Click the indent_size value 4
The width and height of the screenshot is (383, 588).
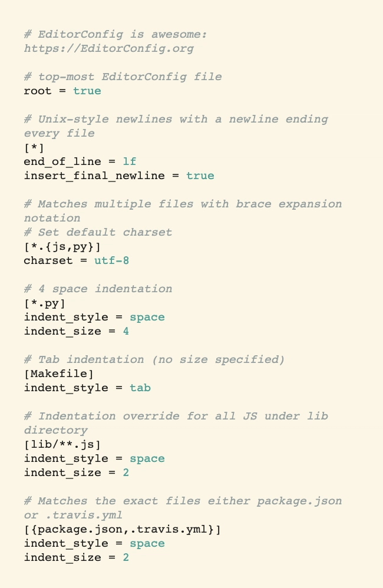126,332
